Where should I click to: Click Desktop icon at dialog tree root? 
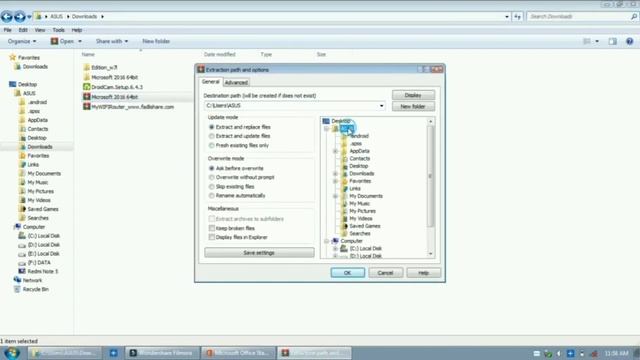[326, 121]
